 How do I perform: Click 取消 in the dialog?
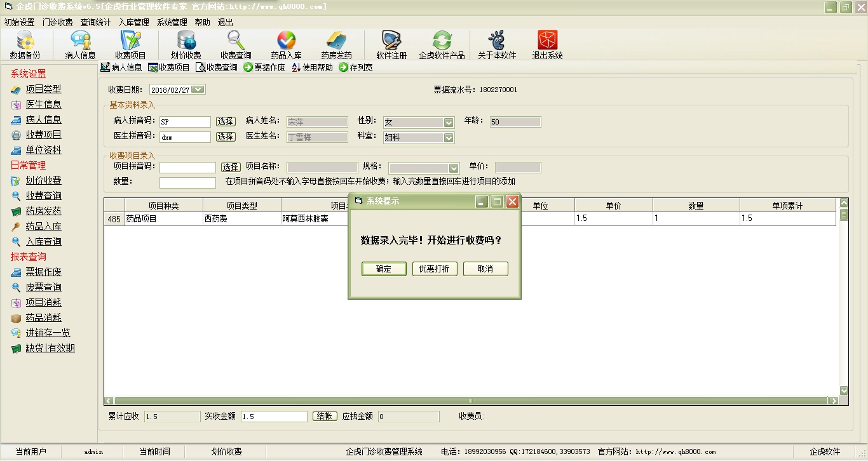[485, 269]
